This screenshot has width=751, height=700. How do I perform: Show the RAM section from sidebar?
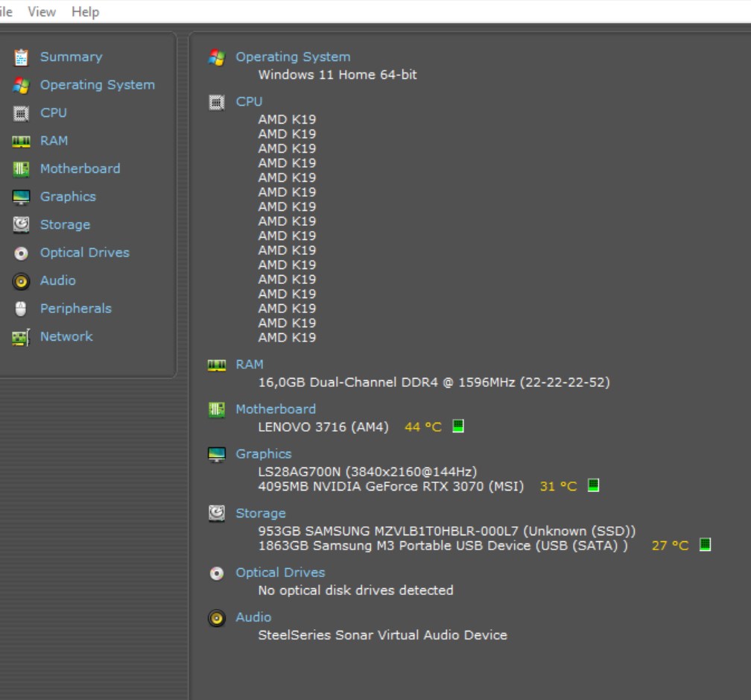54,141
